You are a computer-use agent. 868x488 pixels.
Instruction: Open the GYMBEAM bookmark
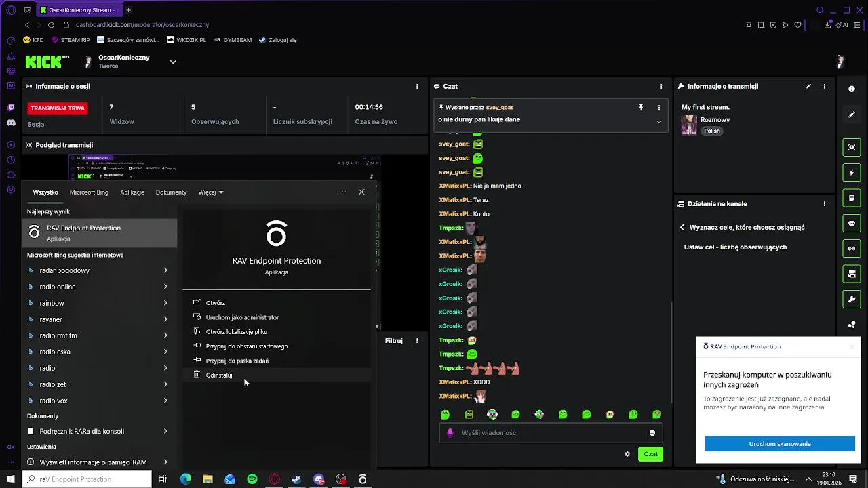click(x=233, y=40)
